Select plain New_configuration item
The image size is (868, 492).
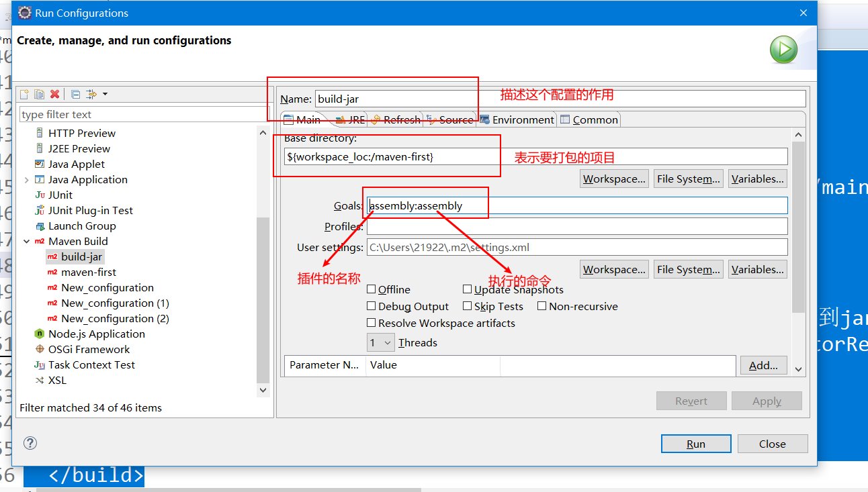tap(107, 287)
